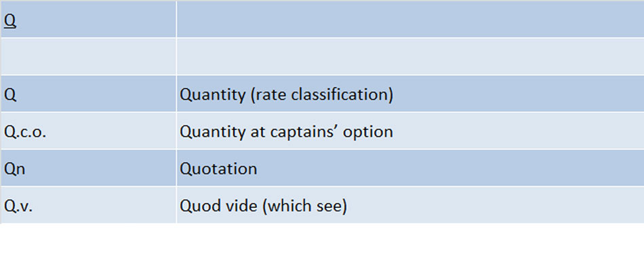This screenshot has width=644, height=256.
Task: Select the blank second-row right cell
Action: click(410, 56)
